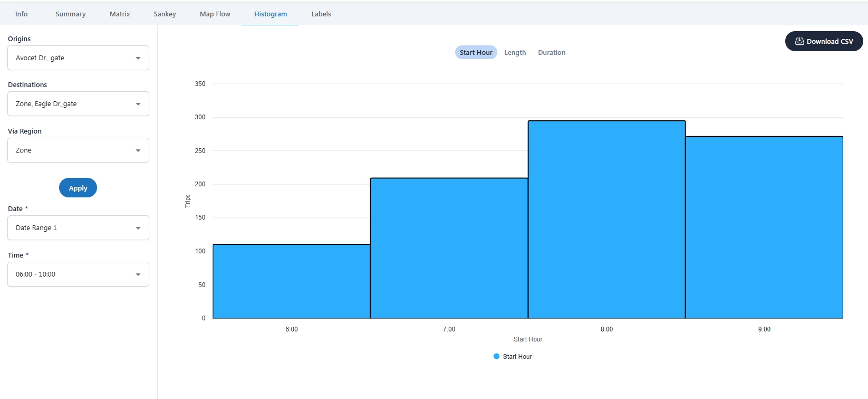The height and width of the screenshot is (399, 868).
Task: Click the 7:00 x-axis label
Action: [x=449, y=329]
